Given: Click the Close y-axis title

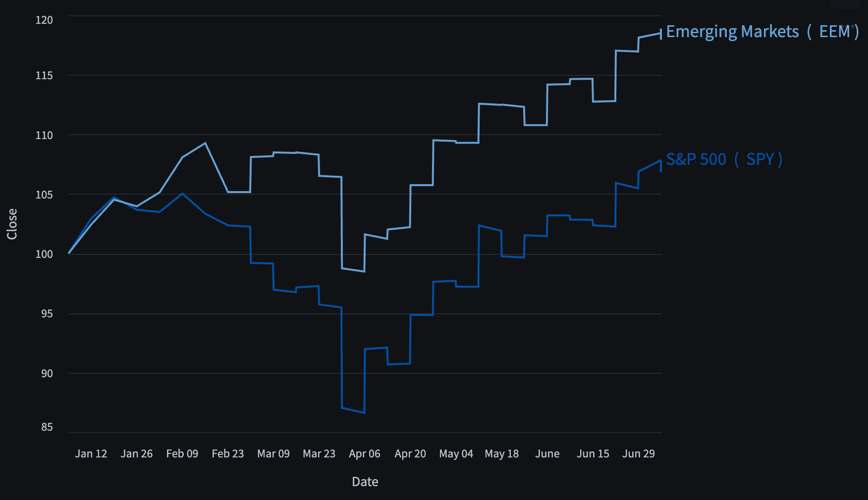Looking at the screenshot, I should [x=12, y=224].
